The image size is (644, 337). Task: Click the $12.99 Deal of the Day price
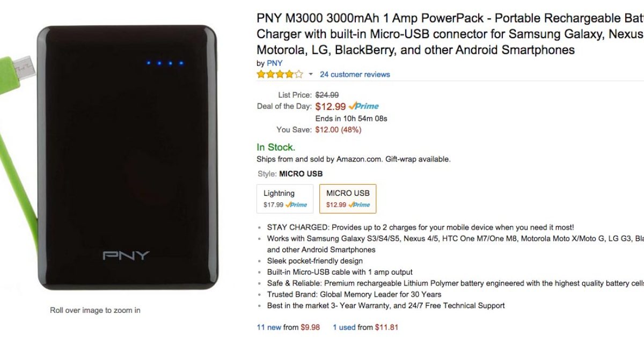(x=330, y=106)
